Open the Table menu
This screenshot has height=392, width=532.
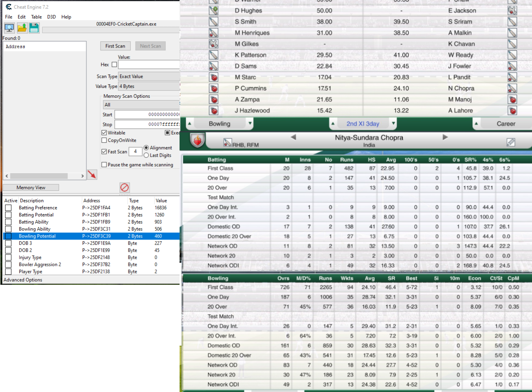(37, 17)
